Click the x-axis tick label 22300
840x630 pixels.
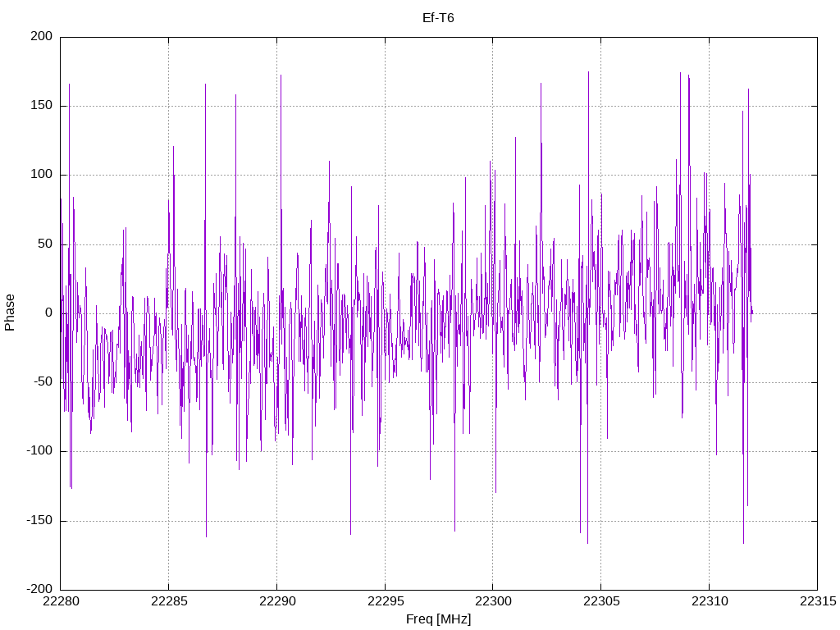point(493,601)
